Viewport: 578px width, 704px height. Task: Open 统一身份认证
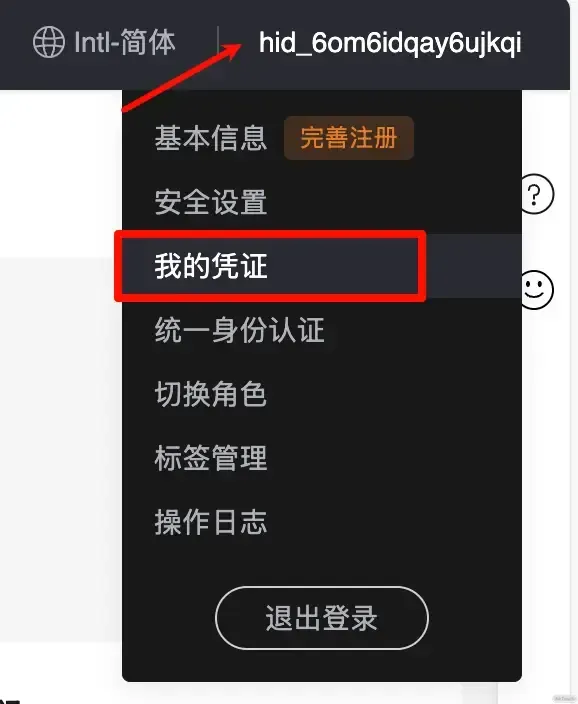click(x=239, y=330)
